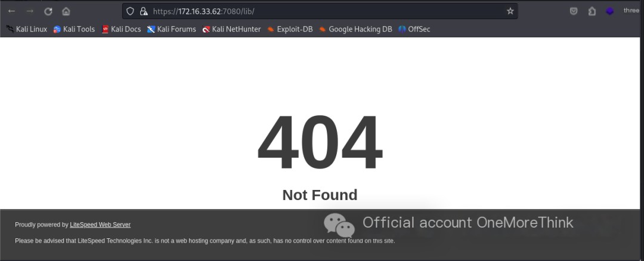Open the Kali Forums bookmark
Viewport: 644px width, 261px height.
point(172,29)
